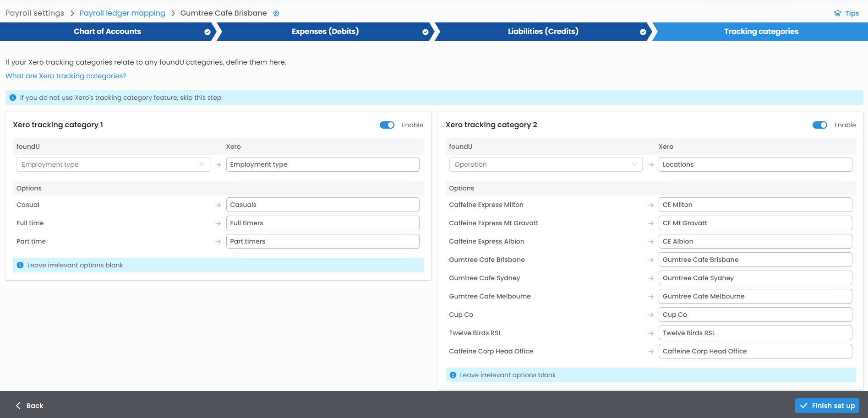Image resolution: width=868 pixels, height=418 pixels.
Task: Click the gear icon beside Gumtree Cafe Brisbane
Action: point(276,13)
